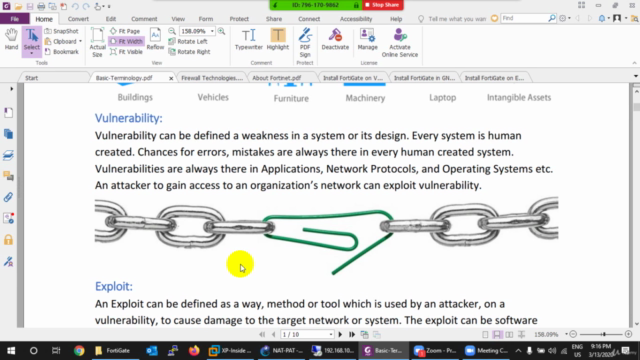Image resolution: width=640 pixels, height=360 pixels.
Task: Switch to the Protect ribbon tab
Action: coord(239,19)
